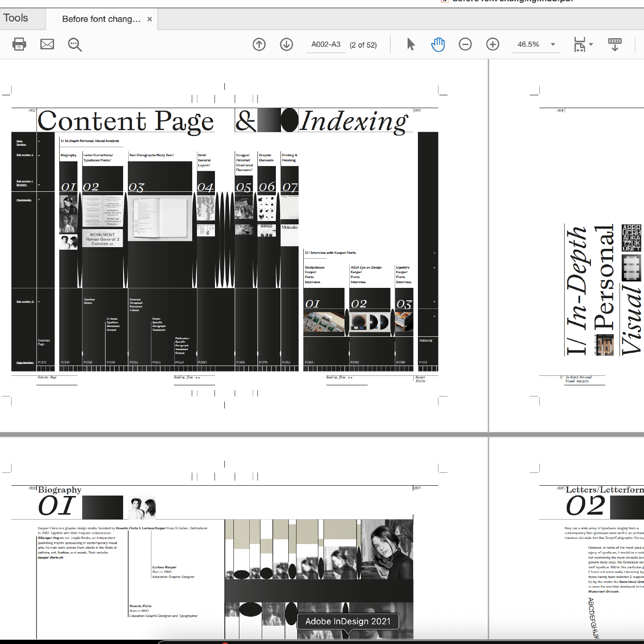Click the email envelope icon
This screenshot has width=644, height=644.
(47, 44)
